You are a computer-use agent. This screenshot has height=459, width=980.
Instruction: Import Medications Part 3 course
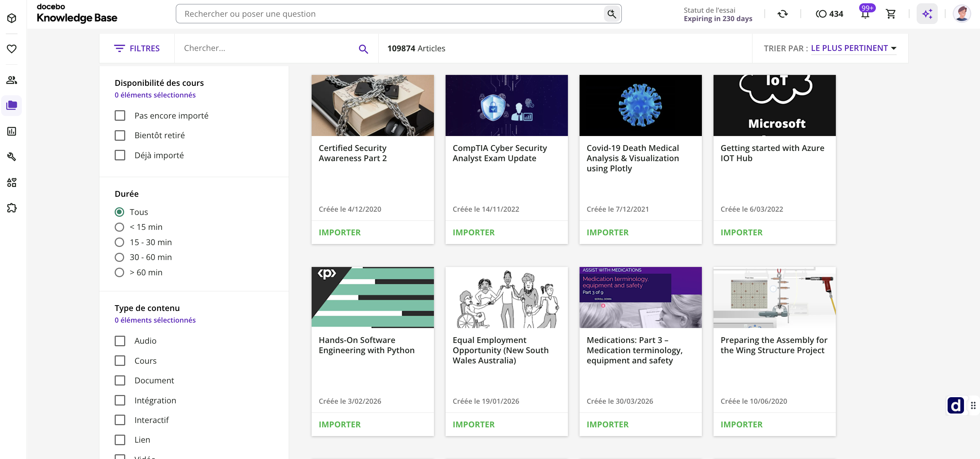click(x=607, y=424)
